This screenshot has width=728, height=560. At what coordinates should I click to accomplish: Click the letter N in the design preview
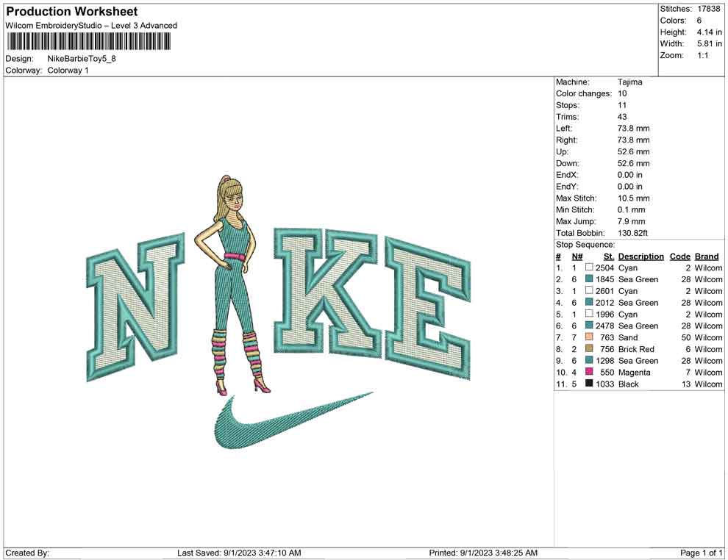click(135, 307)
